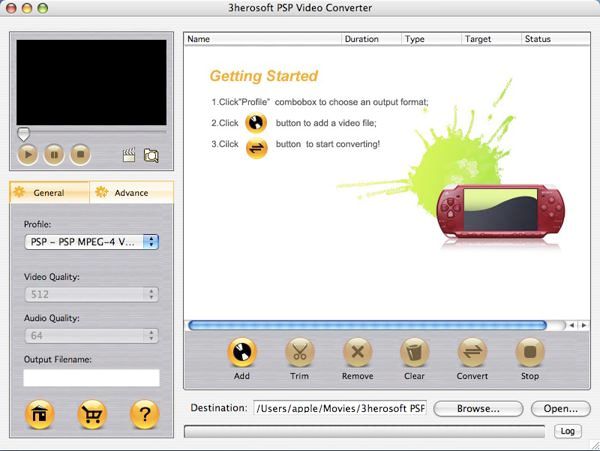600x451 pixels.
Task: Click the Target column header
Action: pos(491,39)
